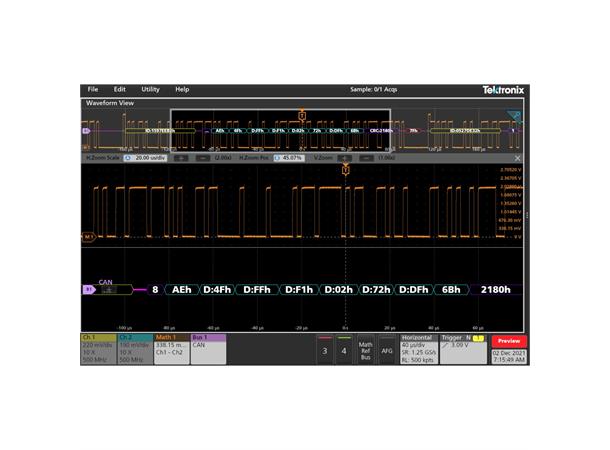
Task: Select the Ch 2 channel badge
Action: 135,349
